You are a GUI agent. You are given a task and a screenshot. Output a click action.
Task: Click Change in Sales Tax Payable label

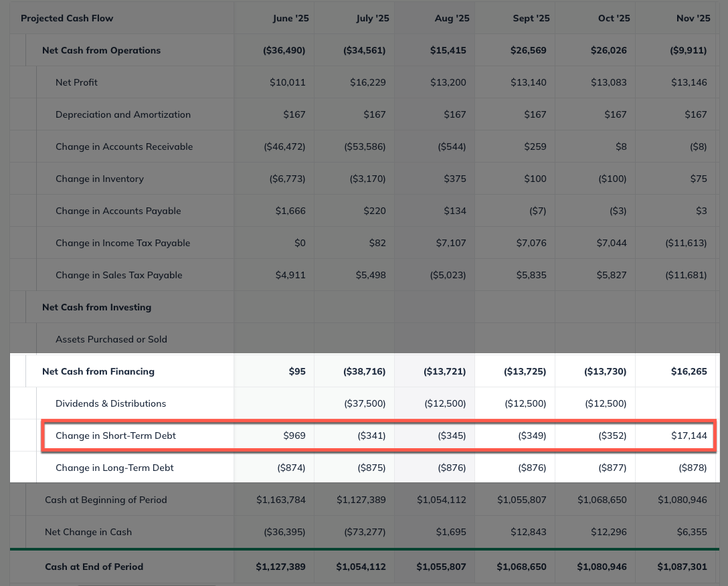pyautogui.click(x=119, y=275)
